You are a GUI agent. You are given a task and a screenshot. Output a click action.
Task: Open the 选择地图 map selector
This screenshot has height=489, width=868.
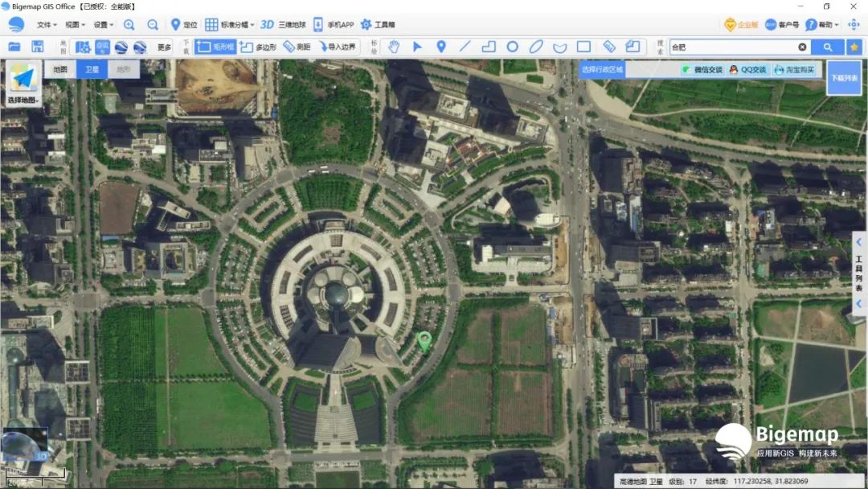(23, 84)
